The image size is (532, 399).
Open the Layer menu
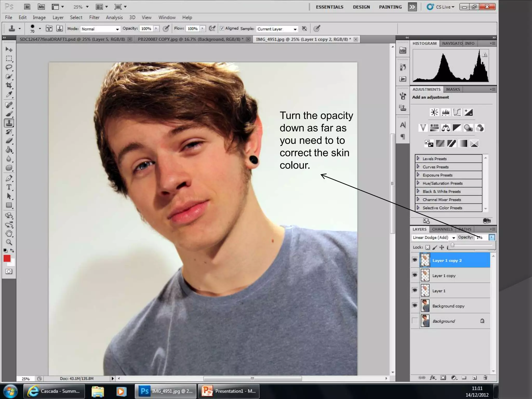click(58, 17)
